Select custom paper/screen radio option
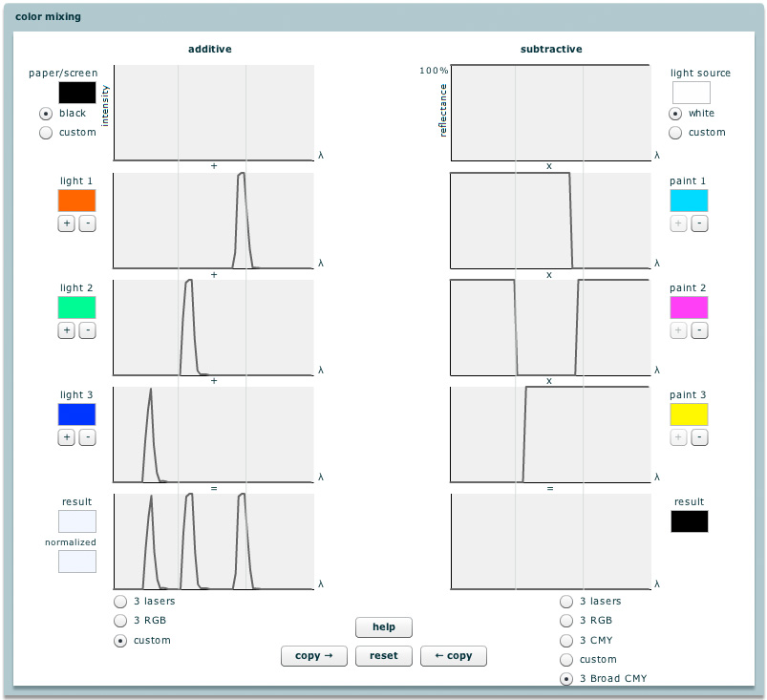This screenshot has height=700, width=767. coord(45,133)
